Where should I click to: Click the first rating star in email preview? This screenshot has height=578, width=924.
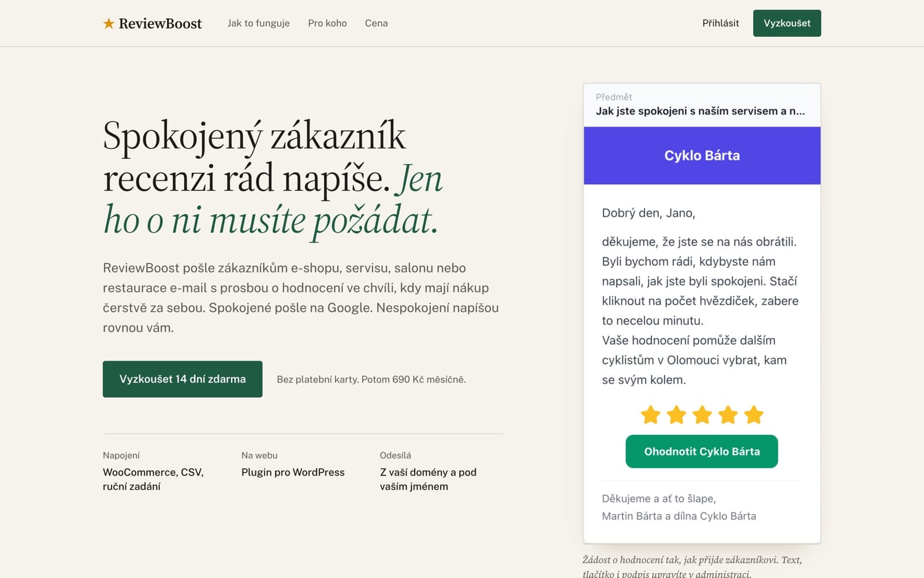tap(650, 414)
